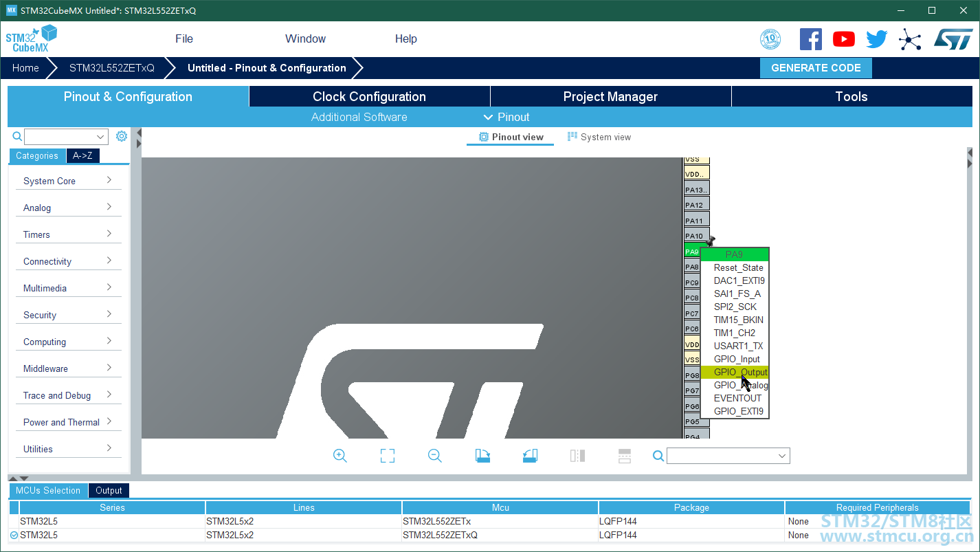This screenshot has width=980, height=552.
Task: Click the PA11 pin on the chip
Action: [697, 221]
